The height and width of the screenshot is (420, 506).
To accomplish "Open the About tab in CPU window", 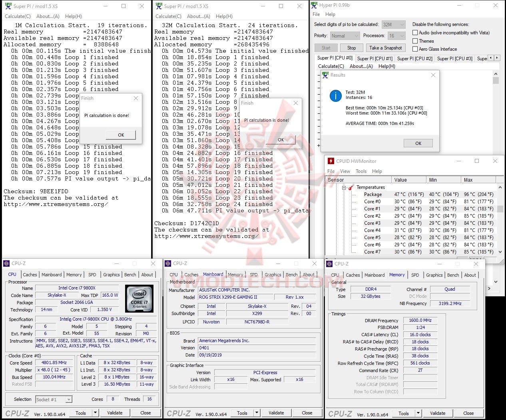I will click(147, 275).
